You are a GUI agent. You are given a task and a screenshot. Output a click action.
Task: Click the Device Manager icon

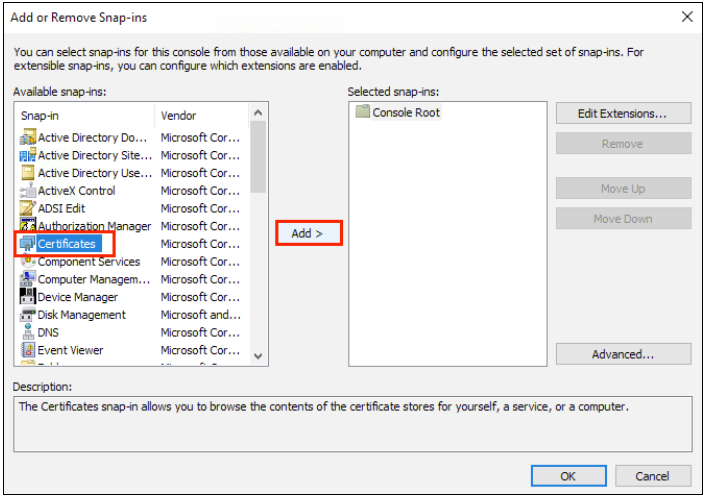click(28, 297)
